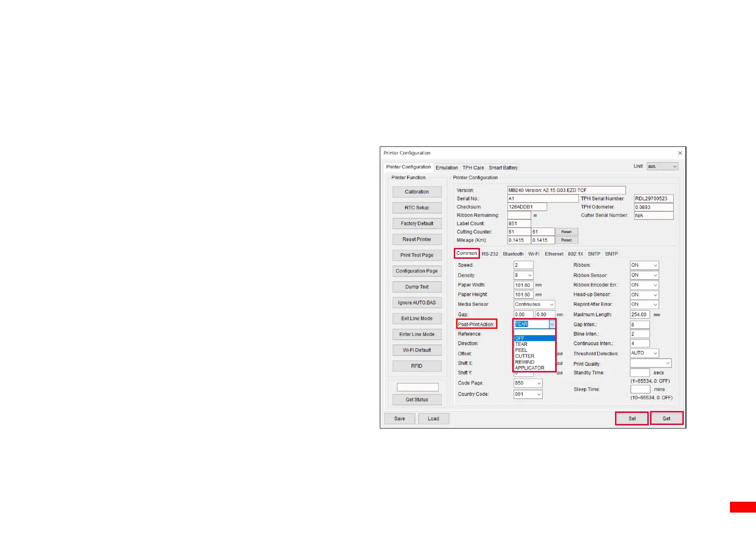The width and height of the screenshot is (756, 535).
Task: Expand the Density dropdown
Action: pos(523,275)
